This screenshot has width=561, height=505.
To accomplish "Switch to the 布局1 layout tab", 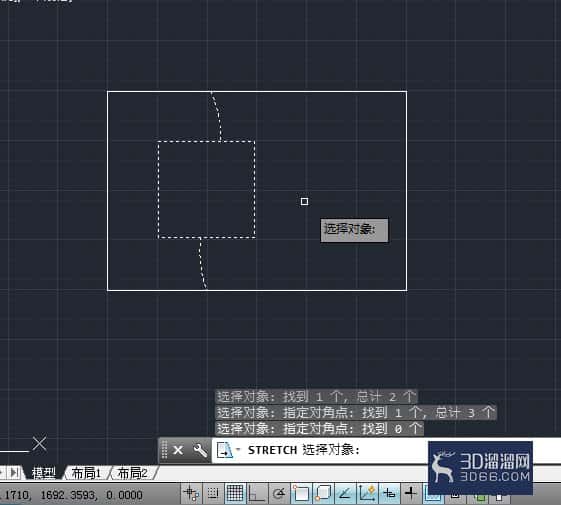I will (x=86, y=473).
